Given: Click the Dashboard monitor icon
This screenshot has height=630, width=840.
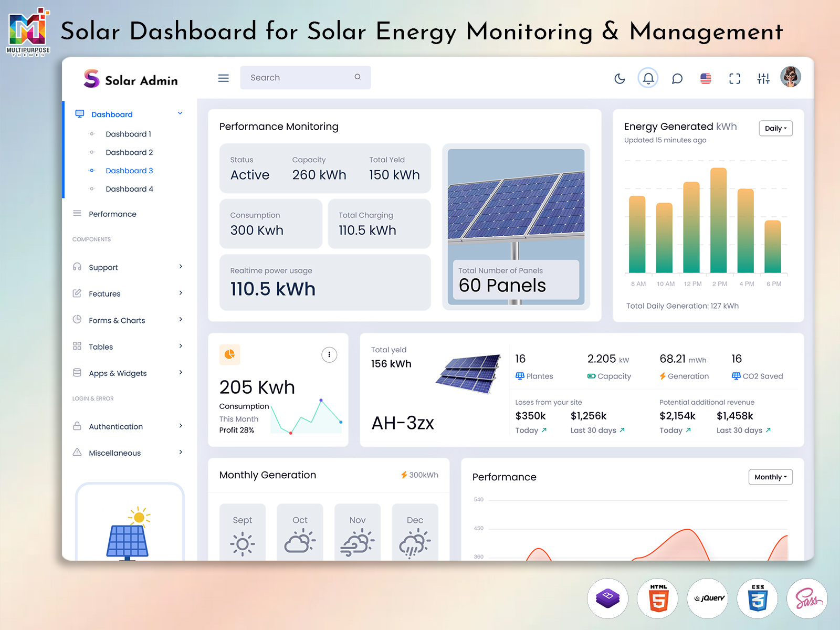Looking at the screenshot, I should (x=80, y=114).
